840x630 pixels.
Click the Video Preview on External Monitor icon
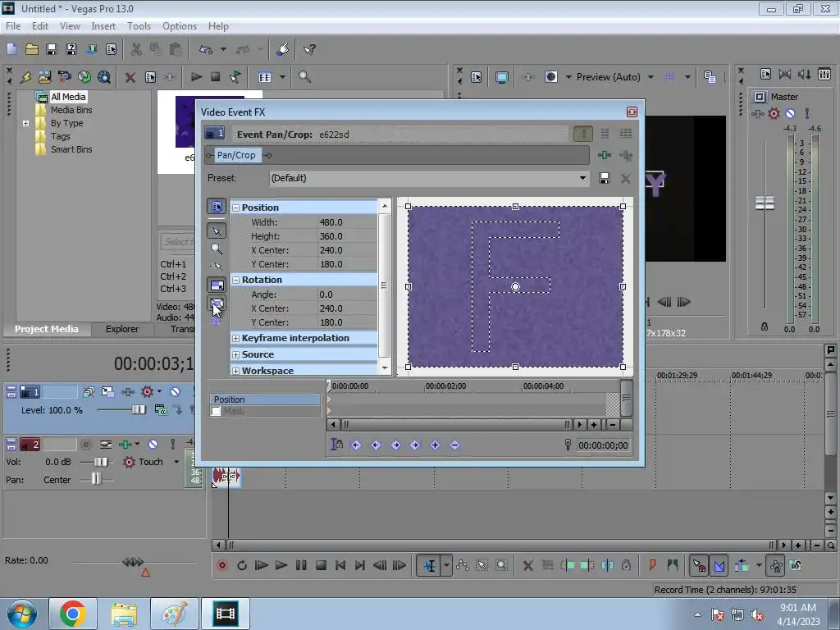pyautogui.click(x=501, y=77)
